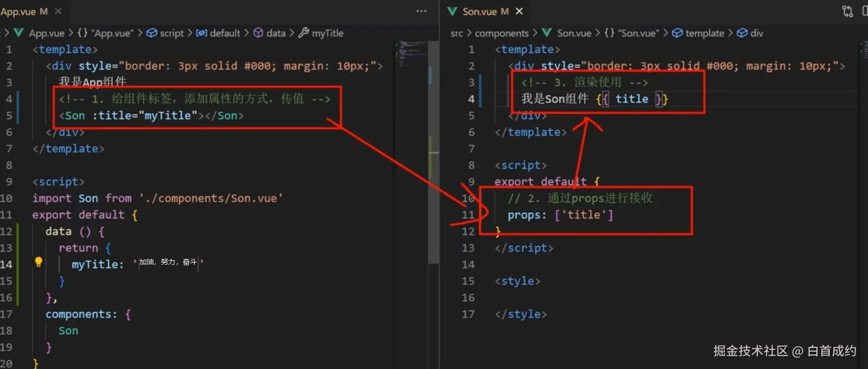Click the Vue icon on the Son.vue tab

[452, 11]
